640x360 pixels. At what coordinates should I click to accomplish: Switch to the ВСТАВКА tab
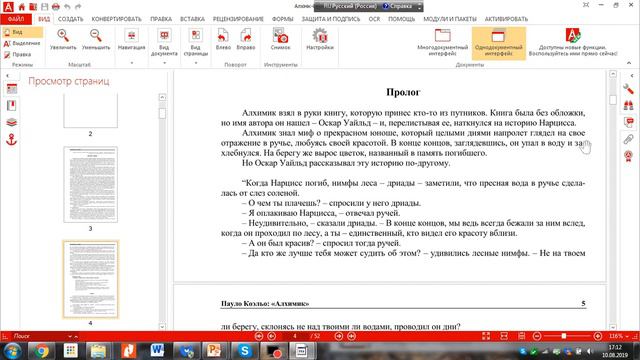coord(192,19)
